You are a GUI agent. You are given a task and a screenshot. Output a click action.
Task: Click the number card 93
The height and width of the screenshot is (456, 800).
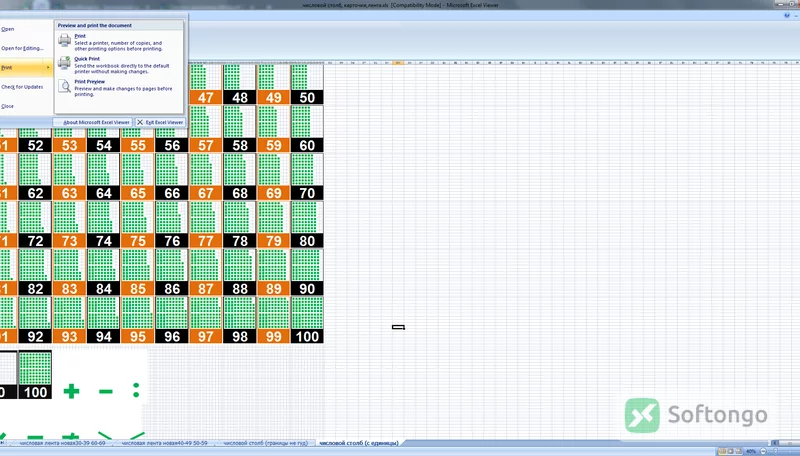(69, 320)
